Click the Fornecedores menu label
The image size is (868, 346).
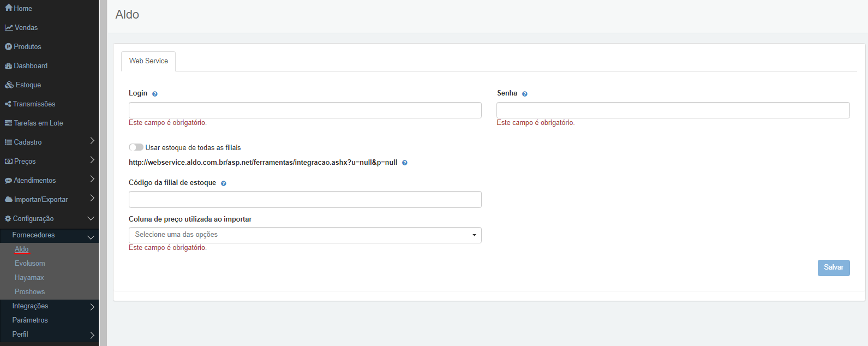coord(33,235)
